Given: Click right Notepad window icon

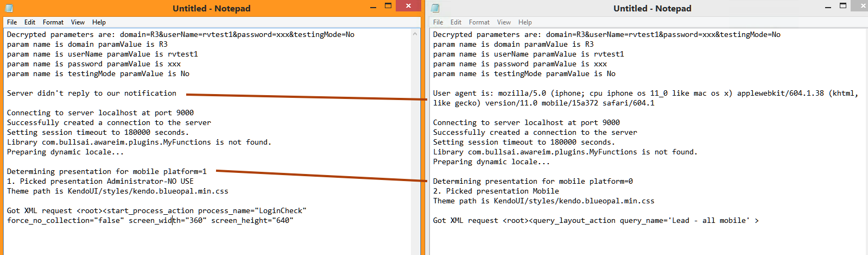Looking at the screenshot, I should click(435, 8).
